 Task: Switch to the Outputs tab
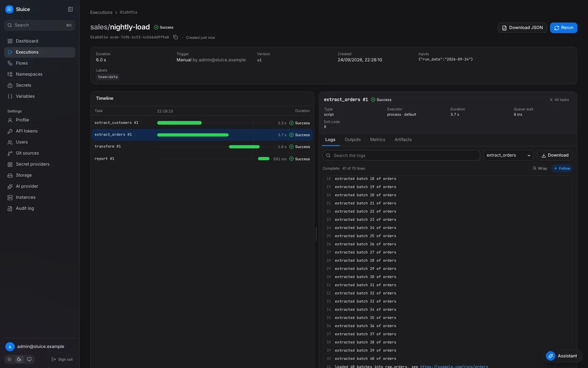click(x=353, y=140)
